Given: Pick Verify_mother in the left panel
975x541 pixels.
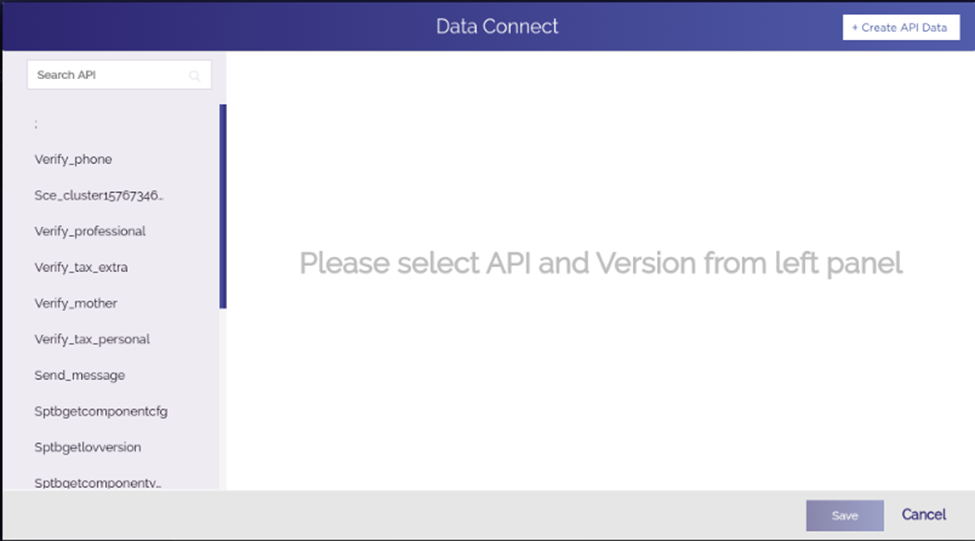Looking at the screenshot, I should pyautogui.click(x=76, y=303).
